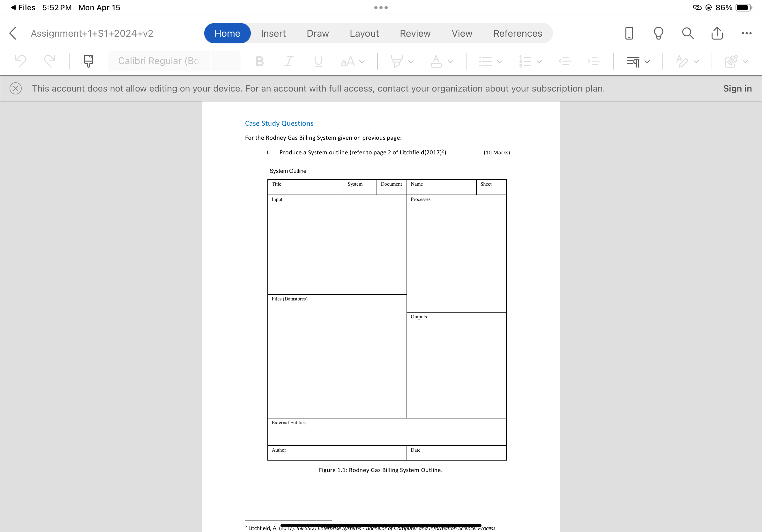762x532 pixels.
Task: Expand the numbered list options chevron
Action: point(539,61)
